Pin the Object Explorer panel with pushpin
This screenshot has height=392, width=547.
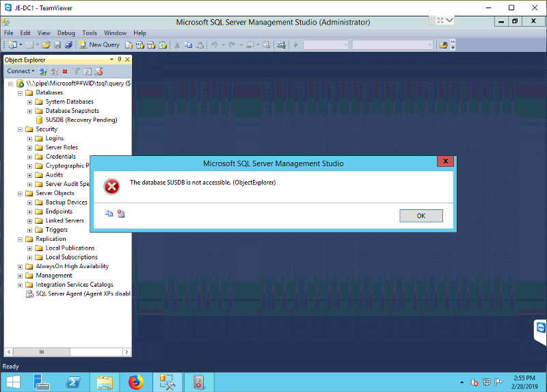click(120, 60)
